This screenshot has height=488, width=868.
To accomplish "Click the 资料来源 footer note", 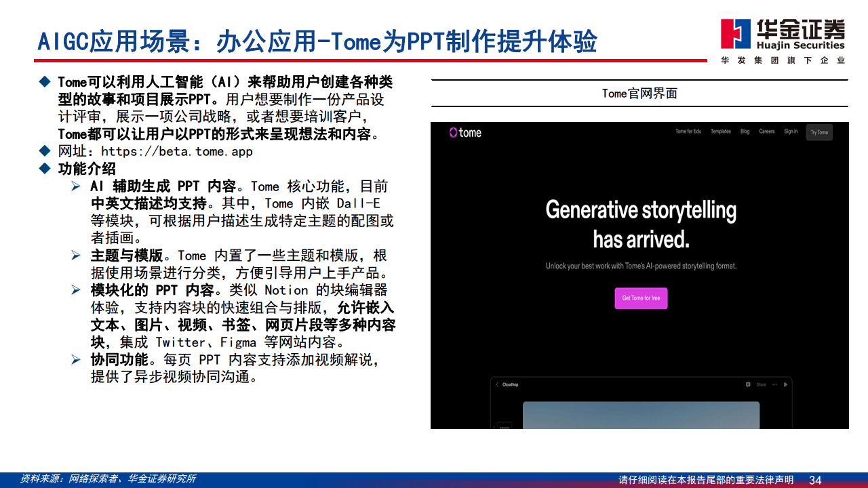I will [108, 479].
